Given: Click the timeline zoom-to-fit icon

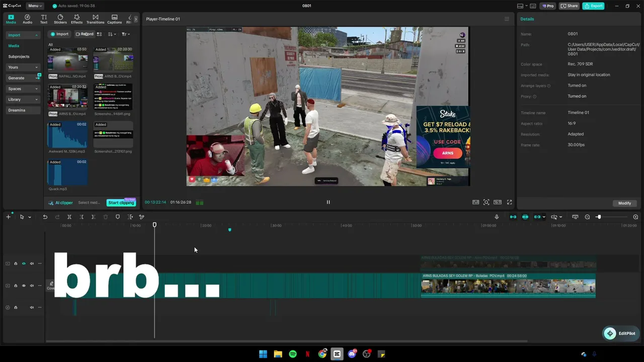Looking at the screenshot, I should tap(575, 217).
